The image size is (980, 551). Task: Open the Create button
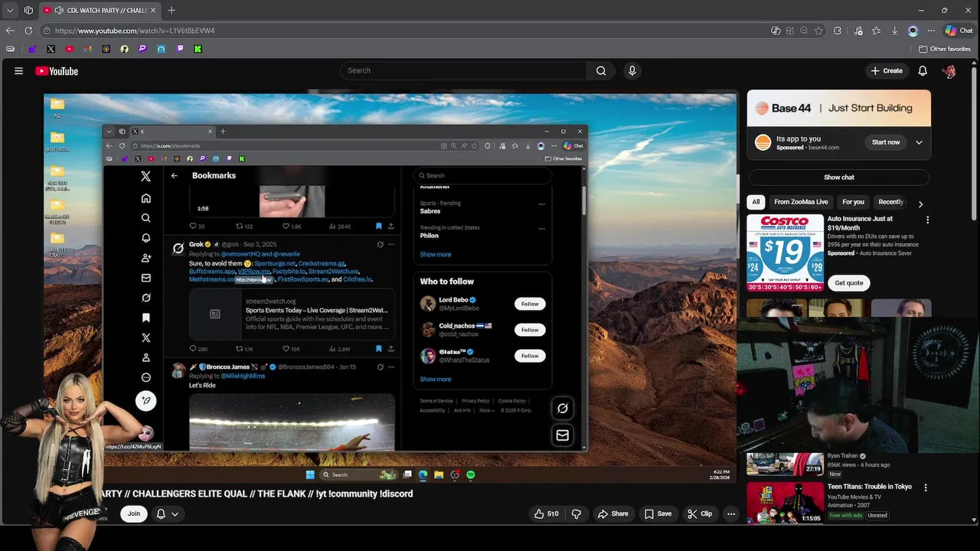point(887,70)
